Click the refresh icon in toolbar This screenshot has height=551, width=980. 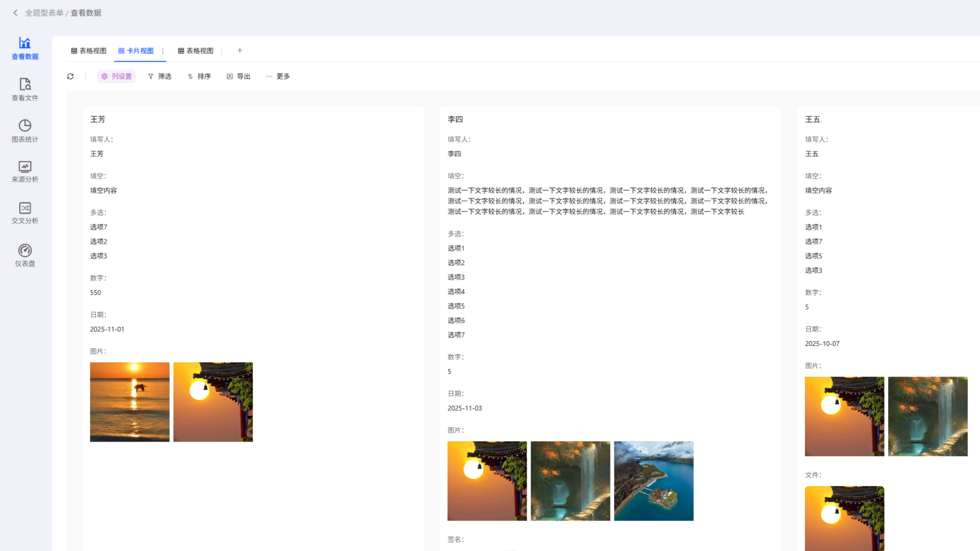pos(70,77)
